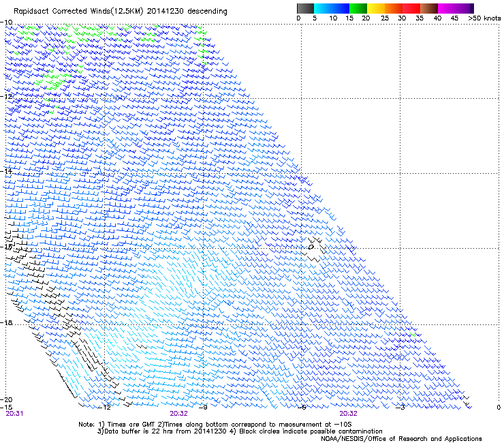
Task: Click the magenta 40-45 knots legend swatch
Action: [447, 8]
